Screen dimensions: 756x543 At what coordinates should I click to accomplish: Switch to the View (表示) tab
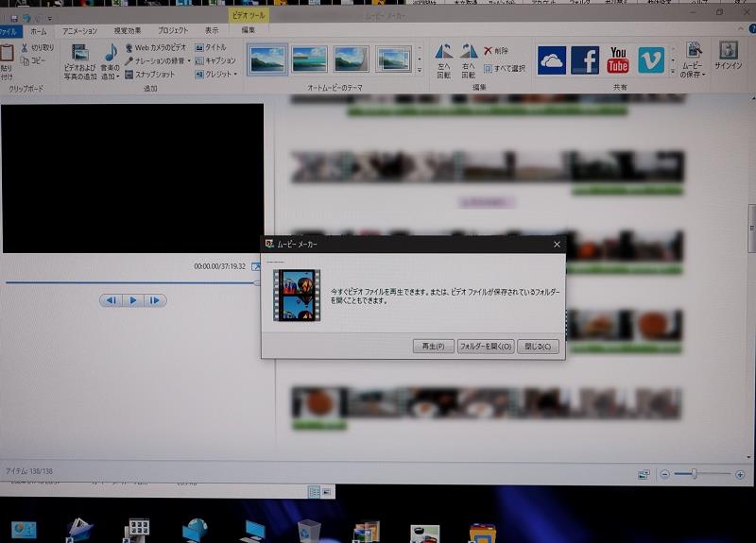(211, 30)
